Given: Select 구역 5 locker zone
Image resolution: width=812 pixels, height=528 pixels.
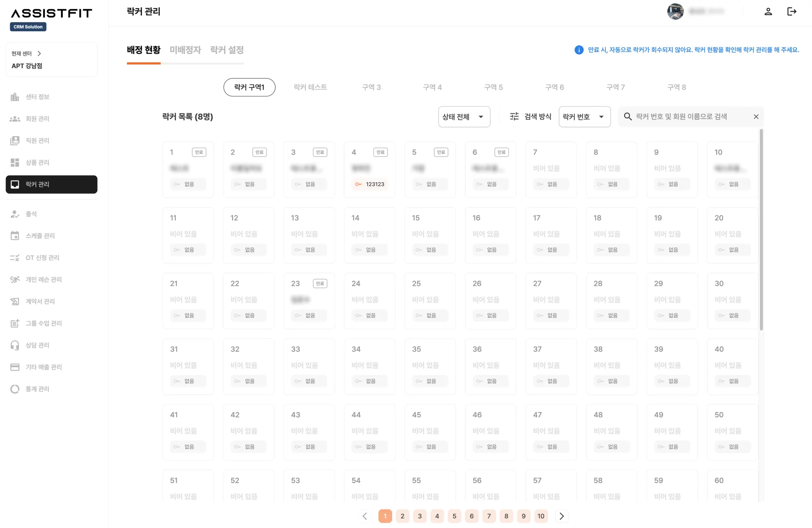Looking at the screenshot, I should click(x=493, y=87).
